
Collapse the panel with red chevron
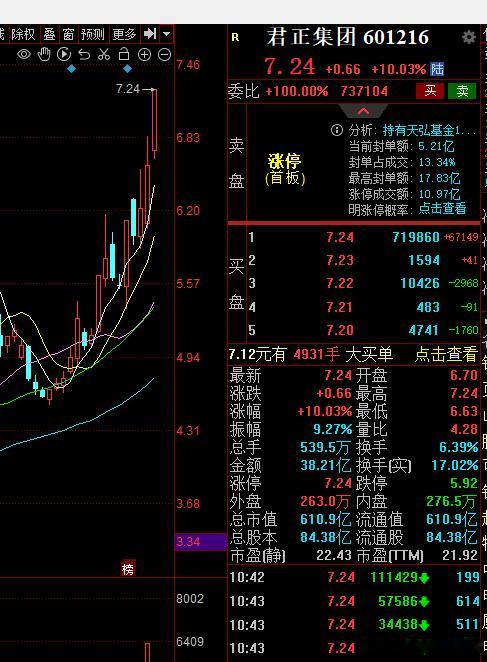click(x=364, y=111)
